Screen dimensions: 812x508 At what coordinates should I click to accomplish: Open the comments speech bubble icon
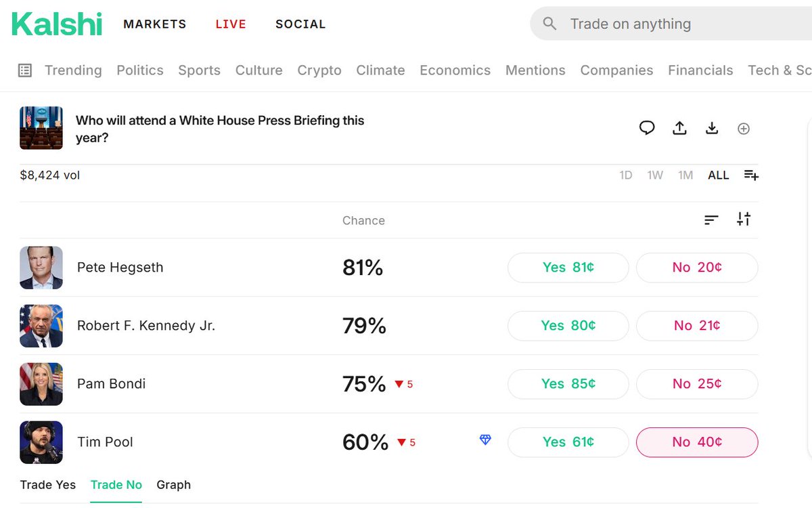[647, 128]
